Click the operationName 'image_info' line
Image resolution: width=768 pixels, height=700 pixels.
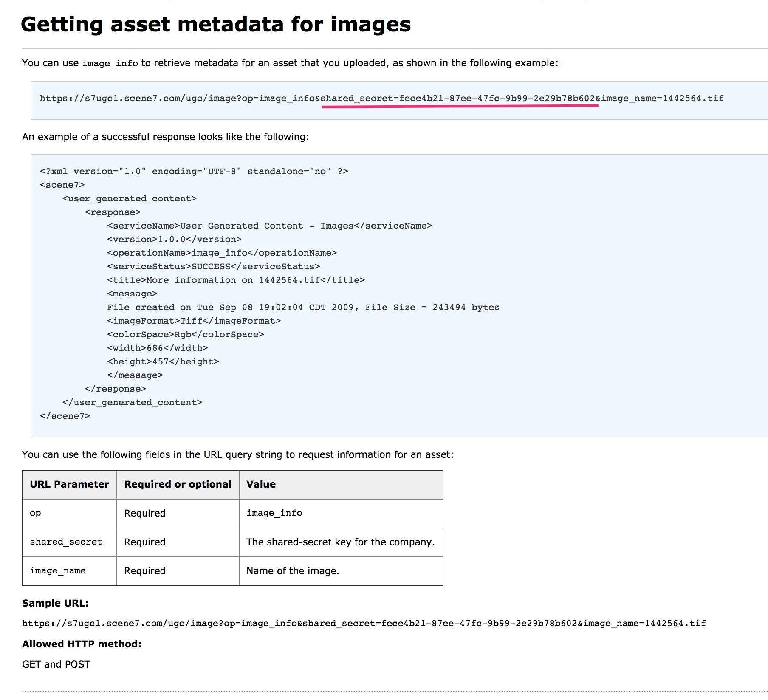pos(222,253)
